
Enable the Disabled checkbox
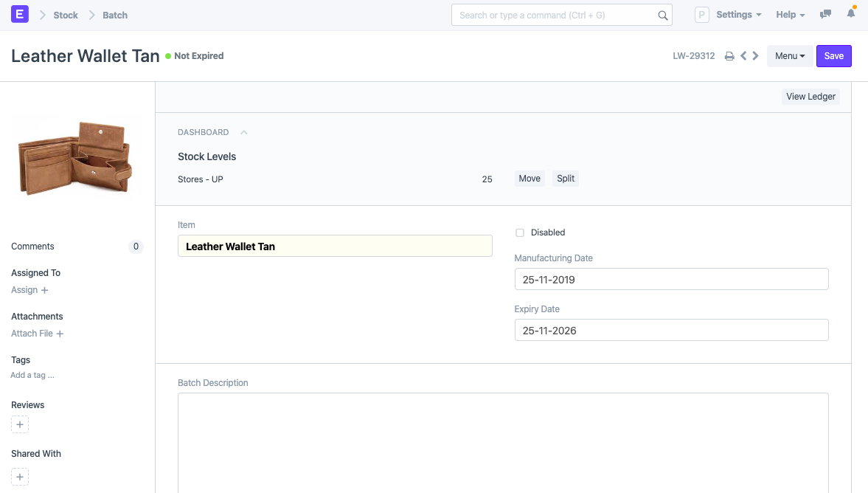tap(520, 232)
